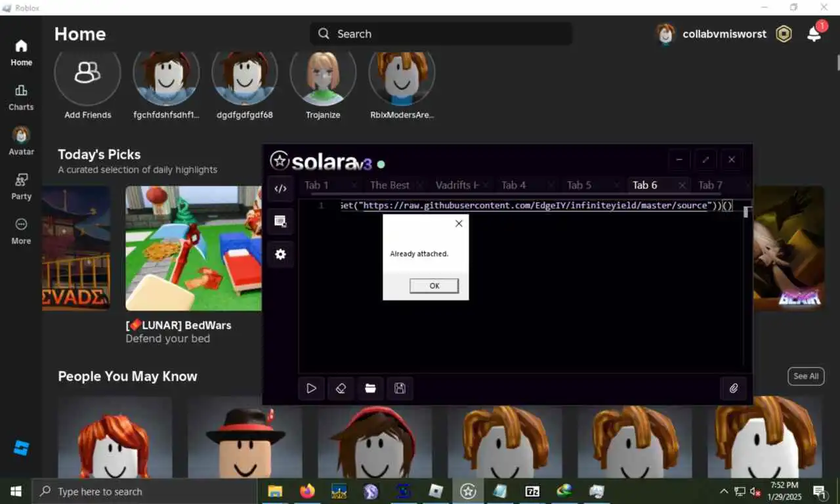Click the Windows Start button
840x504 pixels.
click(16, 491)
